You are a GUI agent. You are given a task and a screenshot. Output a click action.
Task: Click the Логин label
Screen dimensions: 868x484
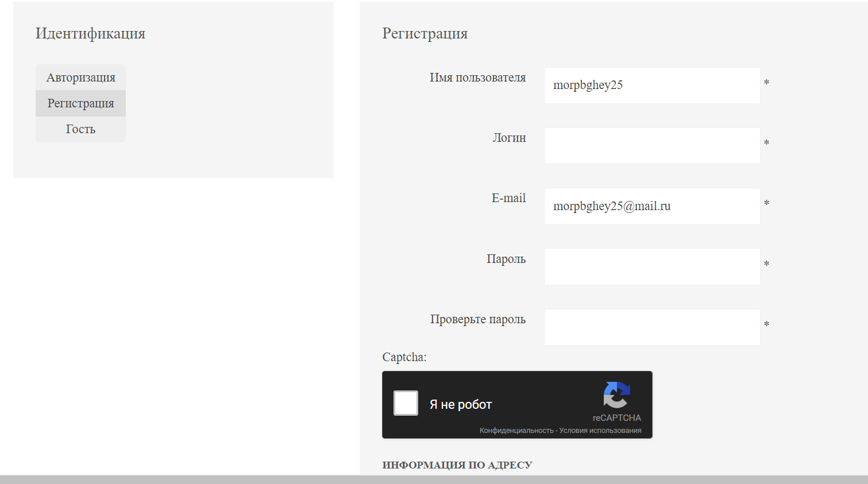pos(509,138)
